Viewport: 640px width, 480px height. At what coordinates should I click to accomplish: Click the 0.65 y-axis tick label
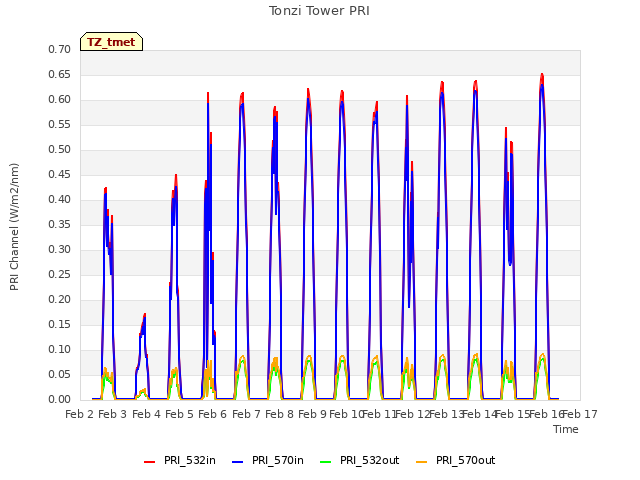coord(60,74)
